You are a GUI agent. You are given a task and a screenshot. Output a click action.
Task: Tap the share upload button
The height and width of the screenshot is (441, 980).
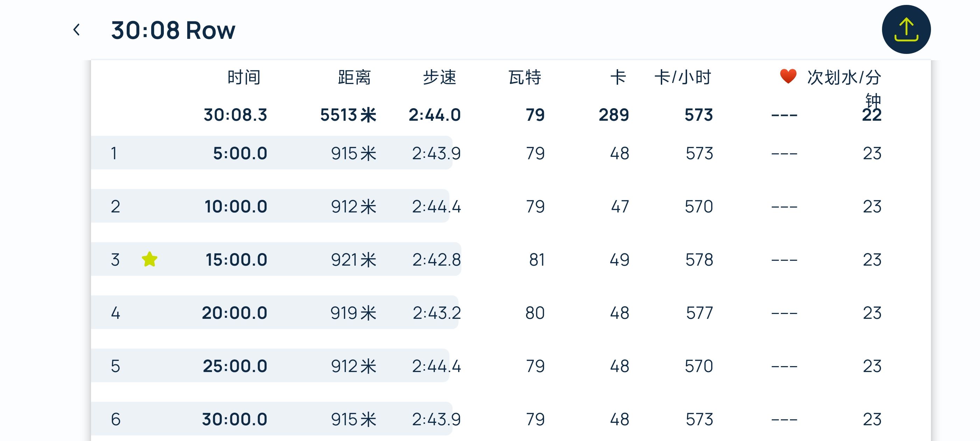(906, 30)
